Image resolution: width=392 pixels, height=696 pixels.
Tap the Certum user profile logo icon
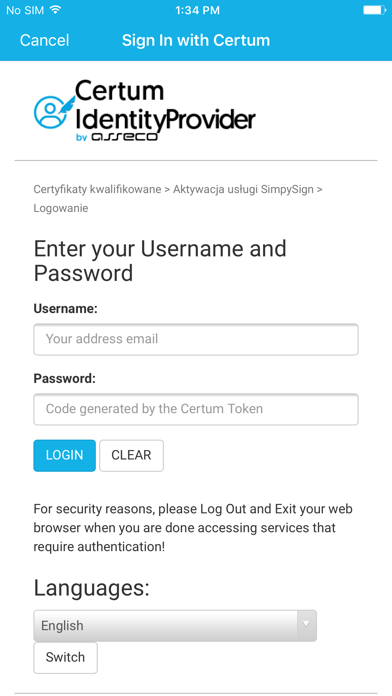[x=54, y=111]
